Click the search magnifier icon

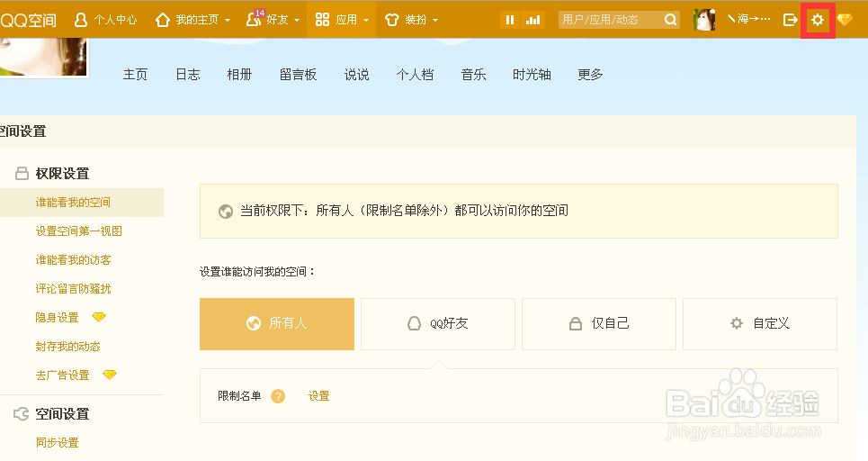[670, 20]
